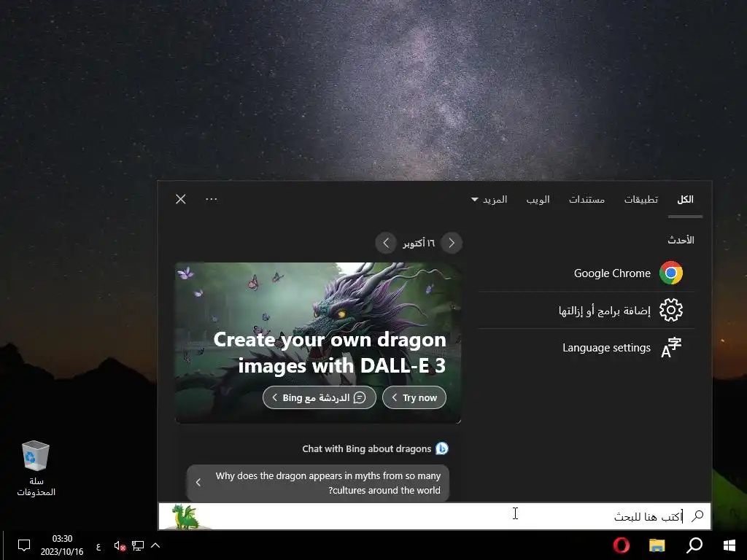
Task: Click the Try now button
Action: (x=414, y=397)
